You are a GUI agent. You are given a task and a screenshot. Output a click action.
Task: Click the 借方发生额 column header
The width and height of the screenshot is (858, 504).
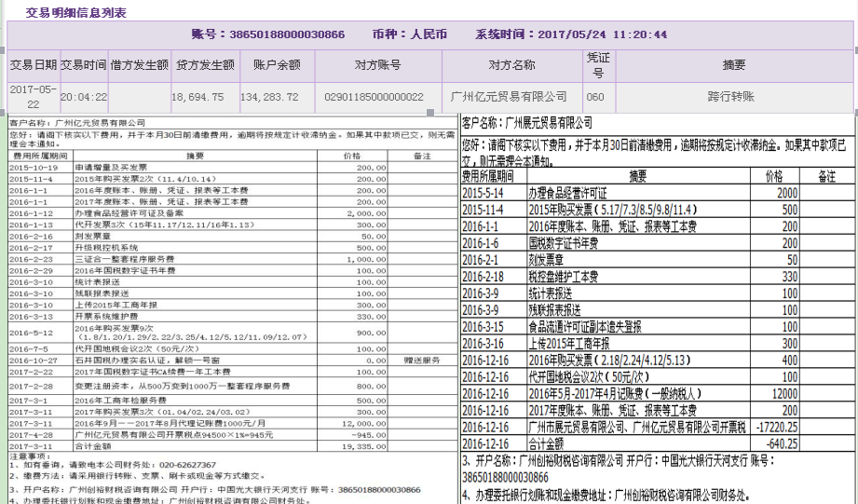click(140, 64)
